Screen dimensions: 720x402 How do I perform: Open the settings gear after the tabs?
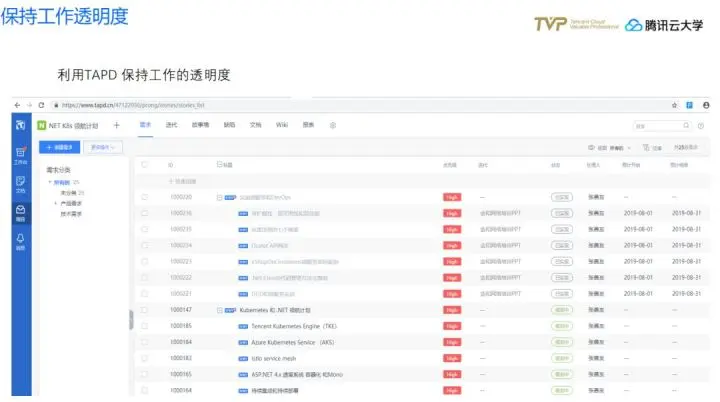pyautogui.click(x=333, y=125)
